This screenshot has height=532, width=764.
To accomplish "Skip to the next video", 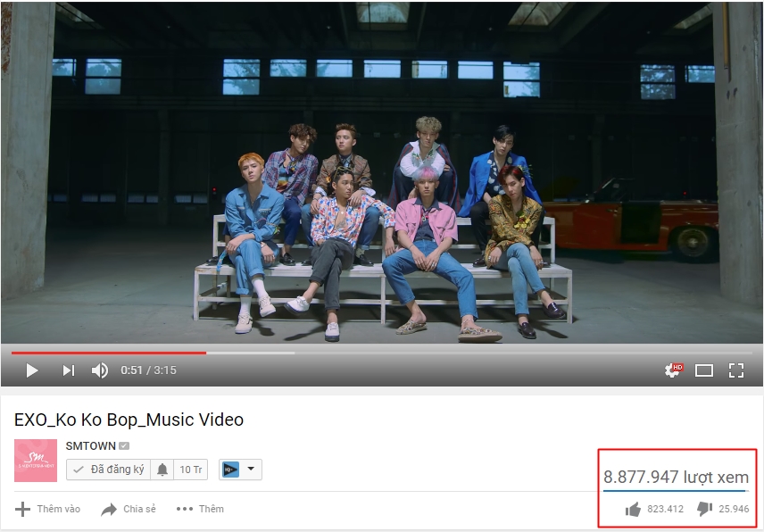I will (x=69, y=370).
